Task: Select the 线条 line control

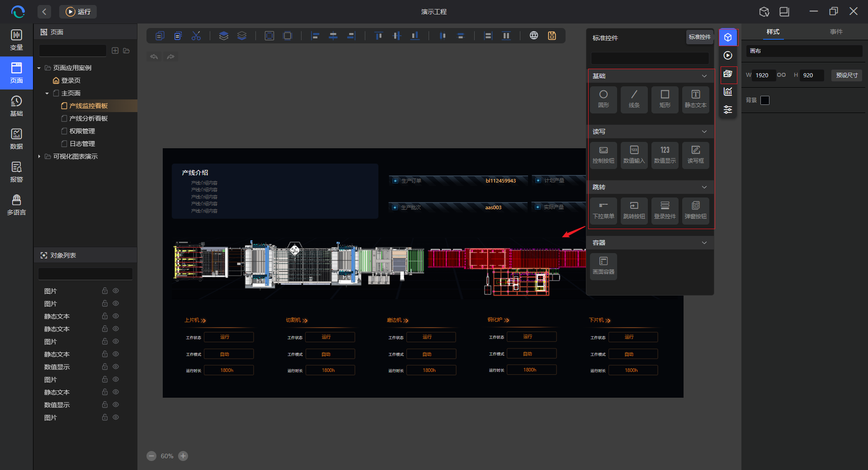Action: pyautogui.click(x=634, y=99)
